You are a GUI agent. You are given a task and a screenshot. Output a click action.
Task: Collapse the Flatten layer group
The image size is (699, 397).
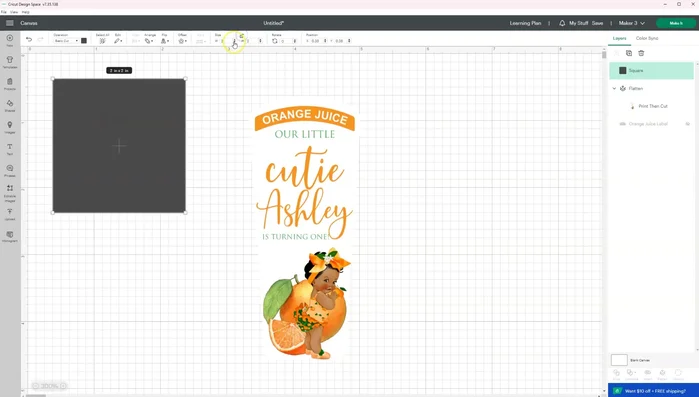pos(614,89)
